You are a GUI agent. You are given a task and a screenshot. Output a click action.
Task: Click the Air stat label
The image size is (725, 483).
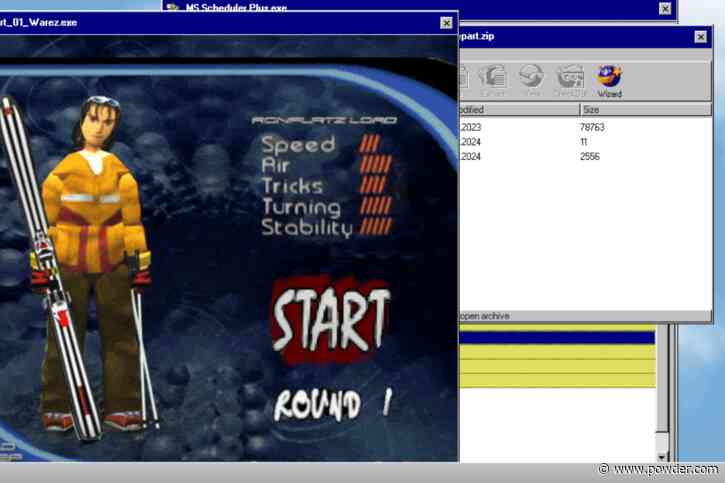[x=276, y=165]
